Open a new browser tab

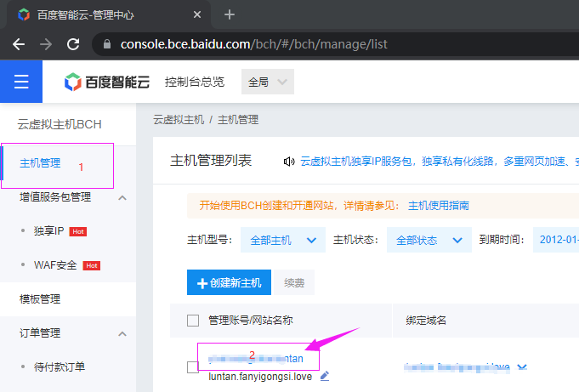click(229, 14)
